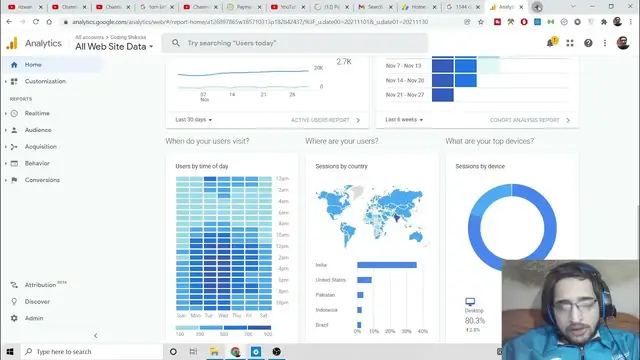Open the Discover lightbulb item

(x=37, y=302)
